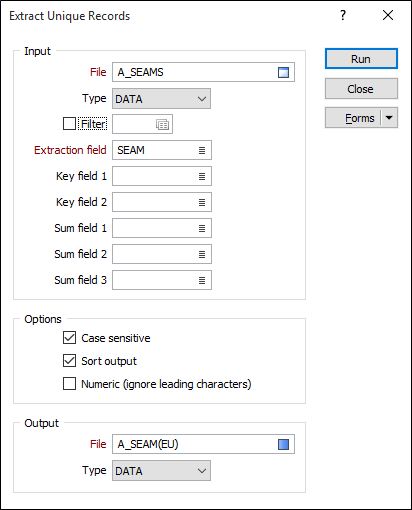Uncheck the Case sensitive option
The height and width of the screenshot is (510, 412).
(x=69, y=338)
